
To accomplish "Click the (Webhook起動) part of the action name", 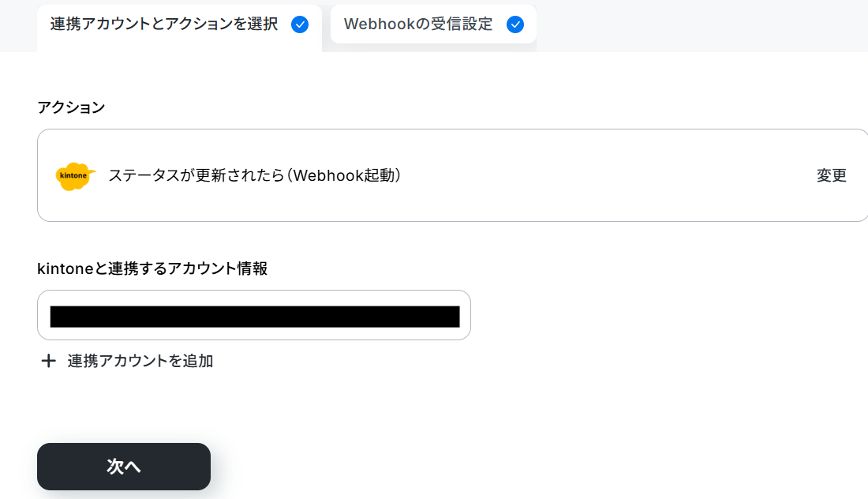I will coord(344,175).
